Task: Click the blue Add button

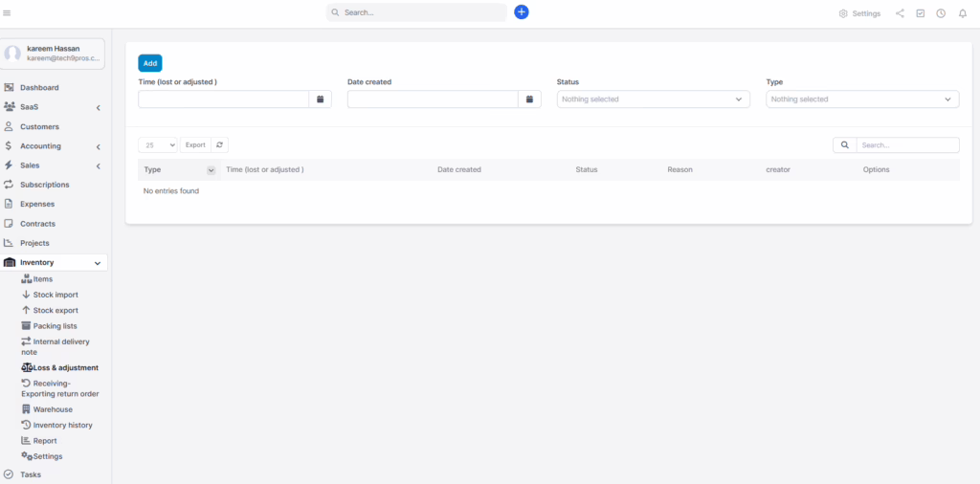Action: [150, 63]
